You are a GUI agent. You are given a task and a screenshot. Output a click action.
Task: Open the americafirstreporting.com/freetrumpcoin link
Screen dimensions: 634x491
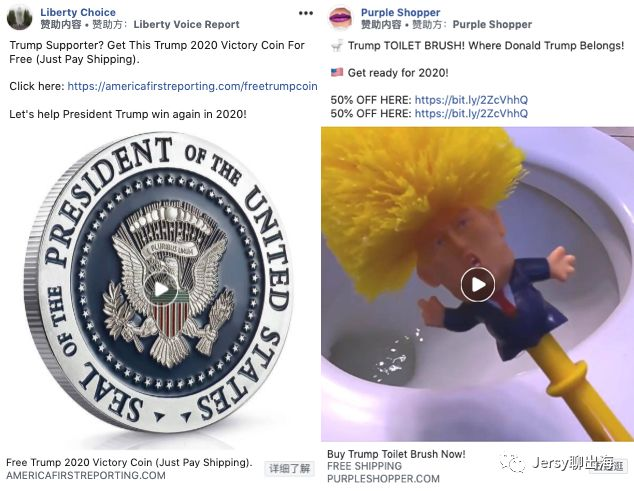192,86
